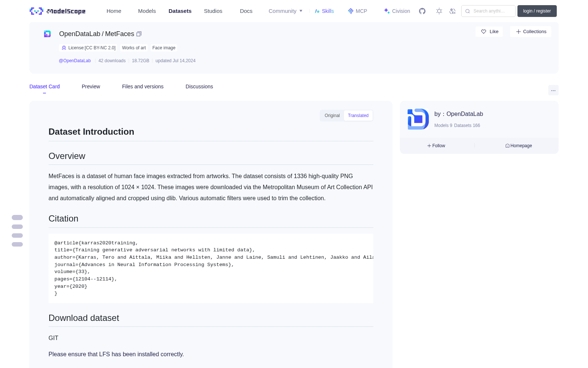
Task: Click the large OpenDataLab organization logo
Action: 418,119
